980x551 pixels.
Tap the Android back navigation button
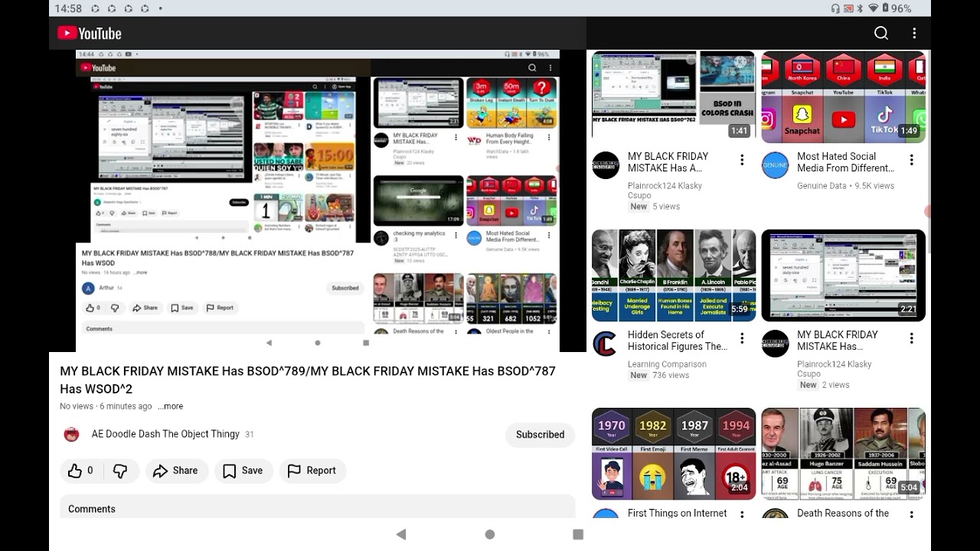point(400,534)
